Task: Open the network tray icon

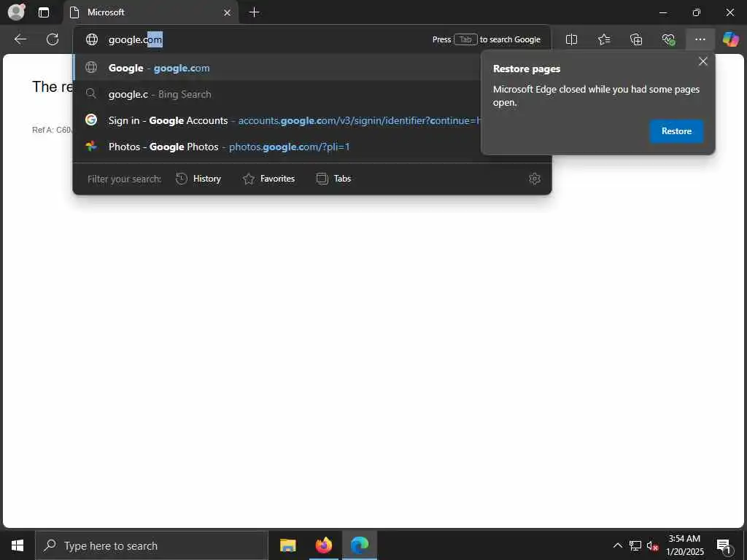Action: coord(635,545)
